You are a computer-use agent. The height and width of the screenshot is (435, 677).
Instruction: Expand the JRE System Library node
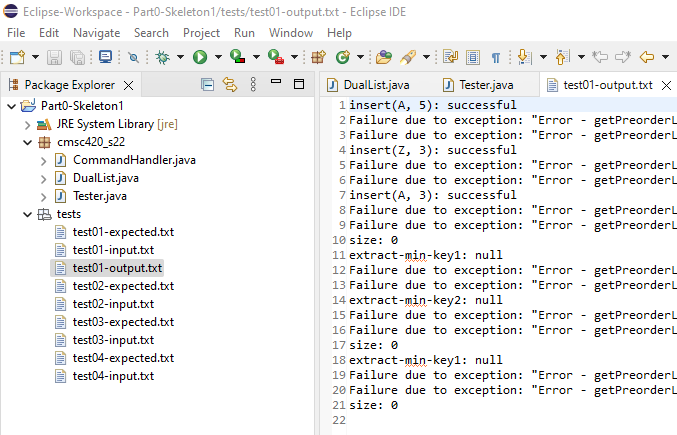tap(28, 125)
